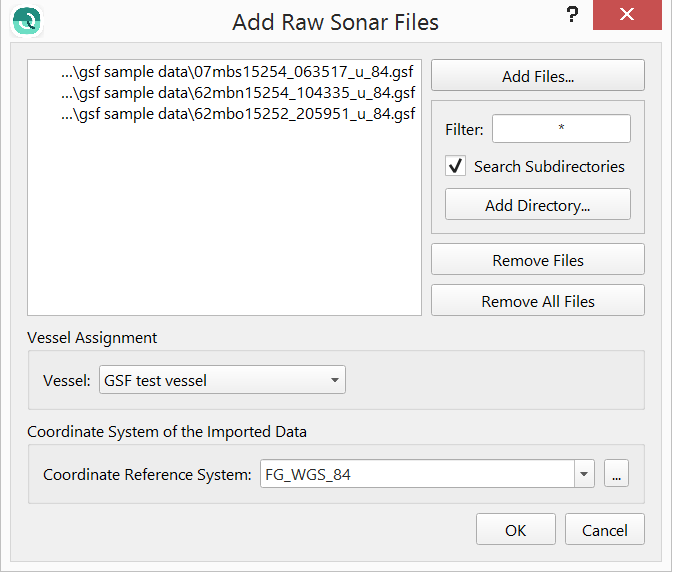Close the Add Raw Sonar Files dialog
The width and height of the screenshot is (674, 573).
(x=627, y=15)
